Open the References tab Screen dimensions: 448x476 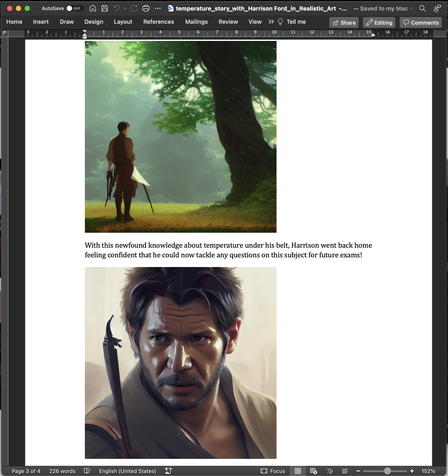(x=158, y=22)
